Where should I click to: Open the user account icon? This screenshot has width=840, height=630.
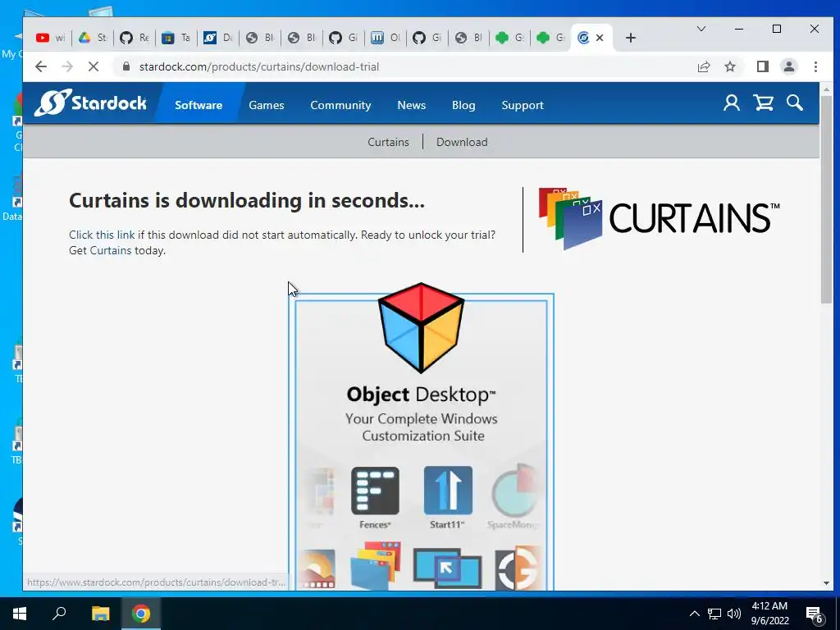[731, 103]
